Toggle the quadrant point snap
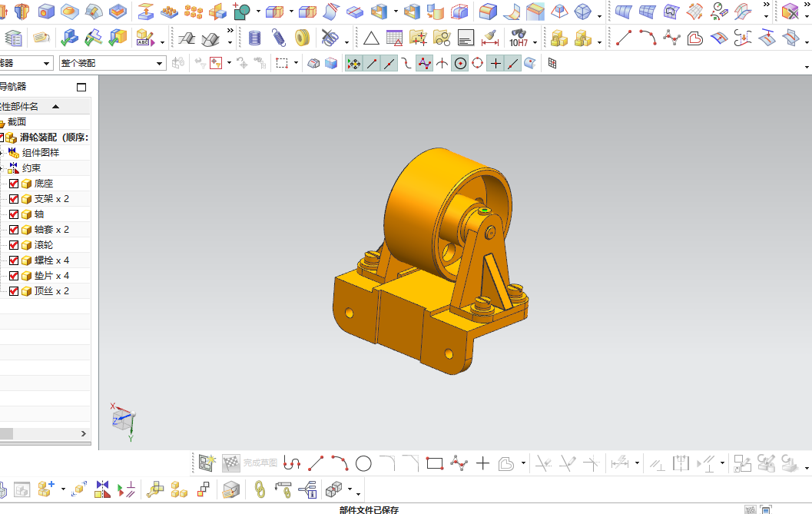 (478, 63)
